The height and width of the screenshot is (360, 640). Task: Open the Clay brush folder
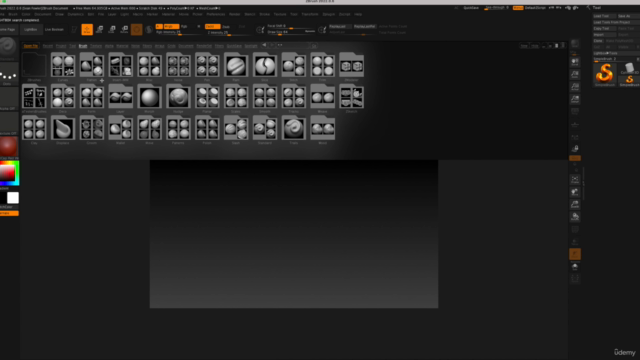[x=34, y=129]
